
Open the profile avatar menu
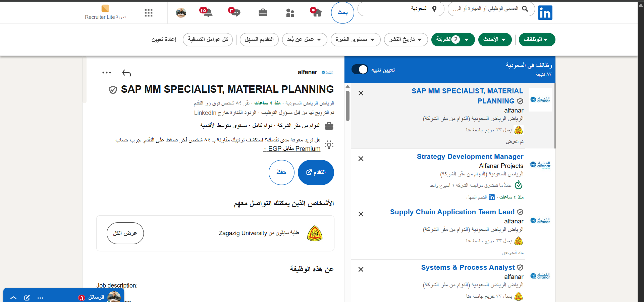[181, 12]
